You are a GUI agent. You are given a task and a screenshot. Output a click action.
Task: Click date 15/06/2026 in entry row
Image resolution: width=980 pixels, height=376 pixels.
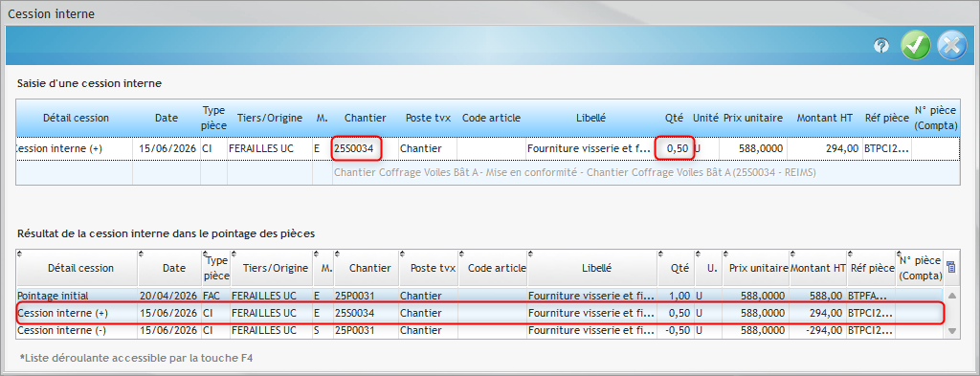pos(167,148)
